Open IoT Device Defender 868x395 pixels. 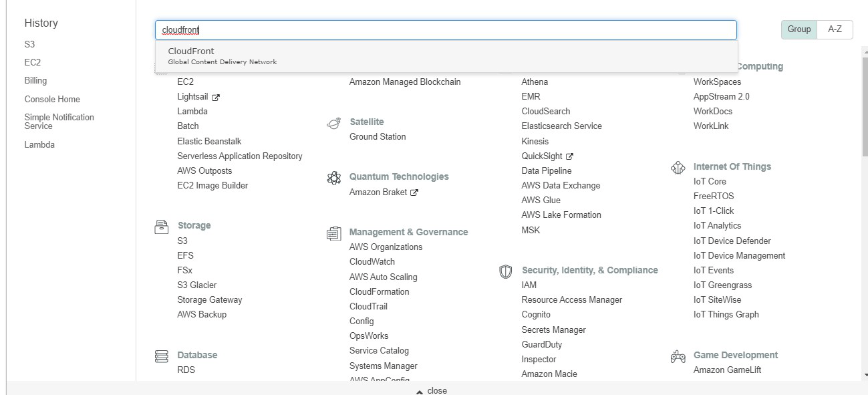pyautogui.click(x=732, y=241)
